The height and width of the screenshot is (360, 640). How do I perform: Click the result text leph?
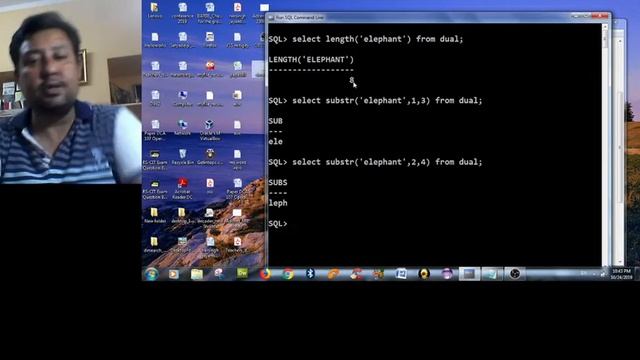click(278, 203)
